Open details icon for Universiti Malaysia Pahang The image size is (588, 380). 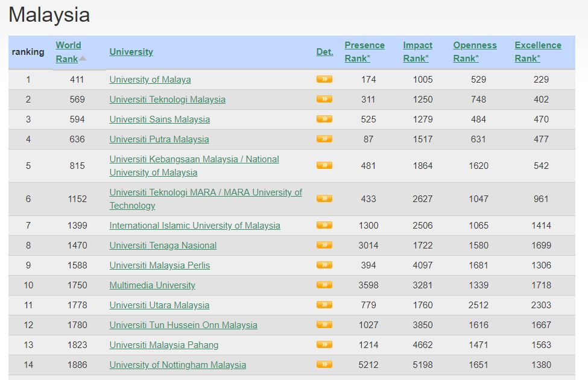coord(324,344)
